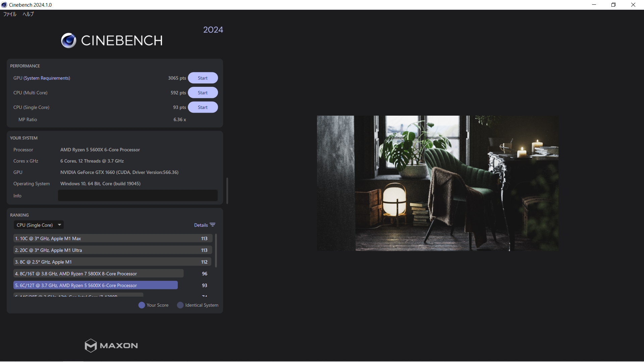Viewport: 644px width, 362px height.
Task: Open the ヘルプ menu
Action: pyautogui.click(x=28, y=14)
